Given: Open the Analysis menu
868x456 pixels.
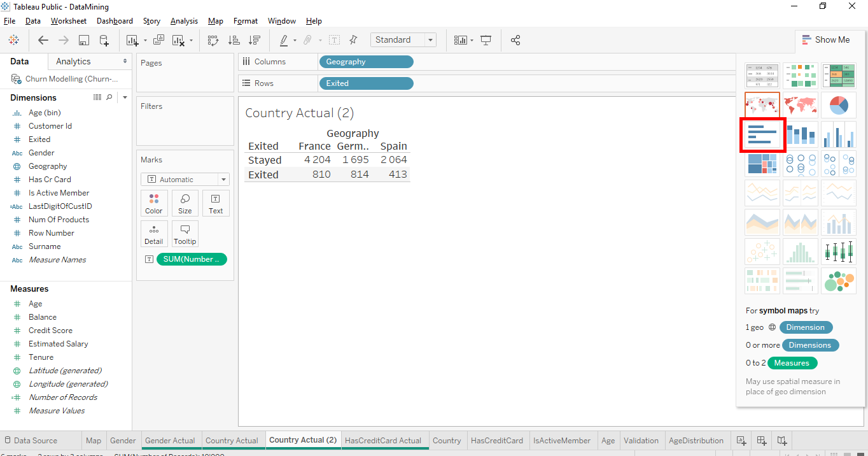Looking at the screenshot, I should tap(184, 21).
